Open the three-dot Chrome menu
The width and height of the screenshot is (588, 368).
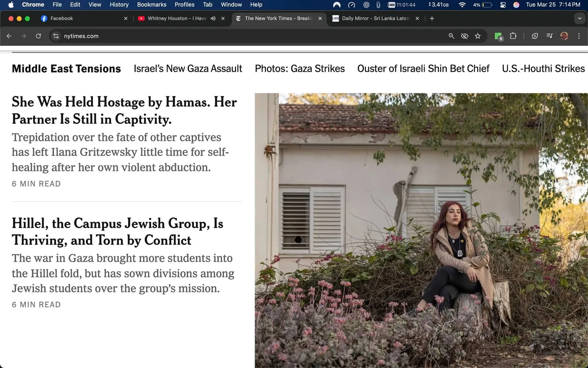pos(579,36)
